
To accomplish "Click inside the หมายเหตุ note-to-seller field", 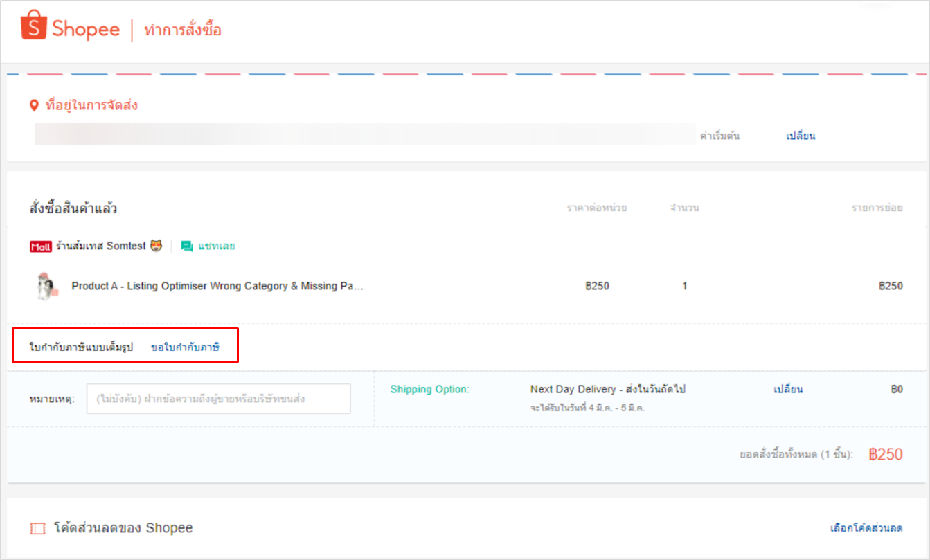I will coord(218,398).
